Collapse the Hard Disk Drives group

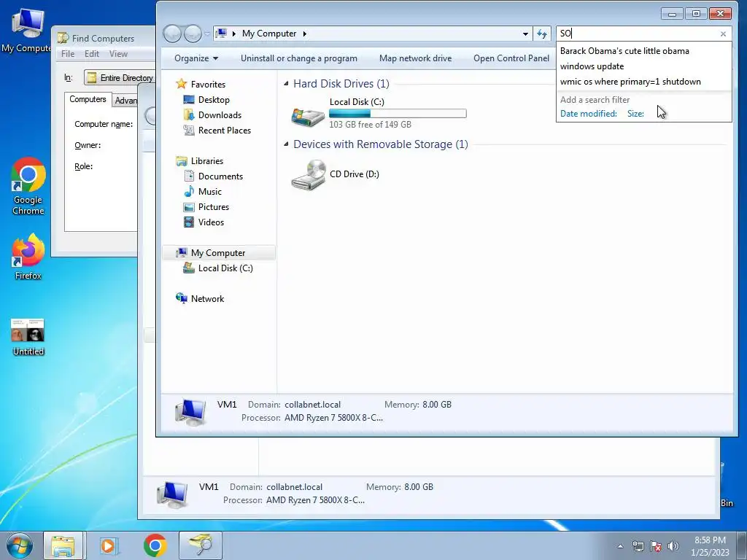click(x=286, y=84)
